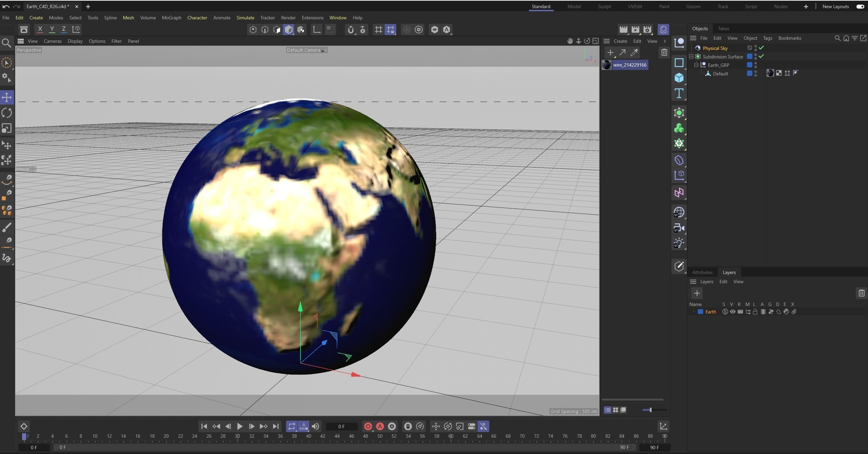Add a Rectangle spline object

679,63
